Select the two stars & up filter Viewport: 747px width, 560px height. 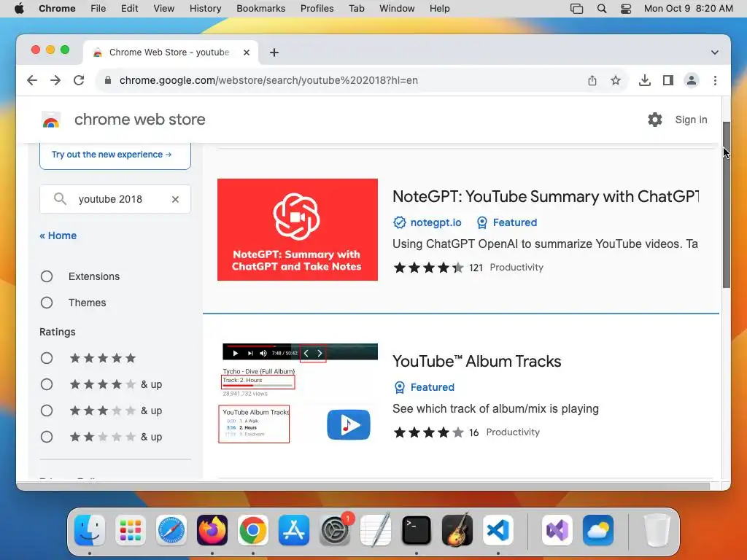(x=47, y=437)
